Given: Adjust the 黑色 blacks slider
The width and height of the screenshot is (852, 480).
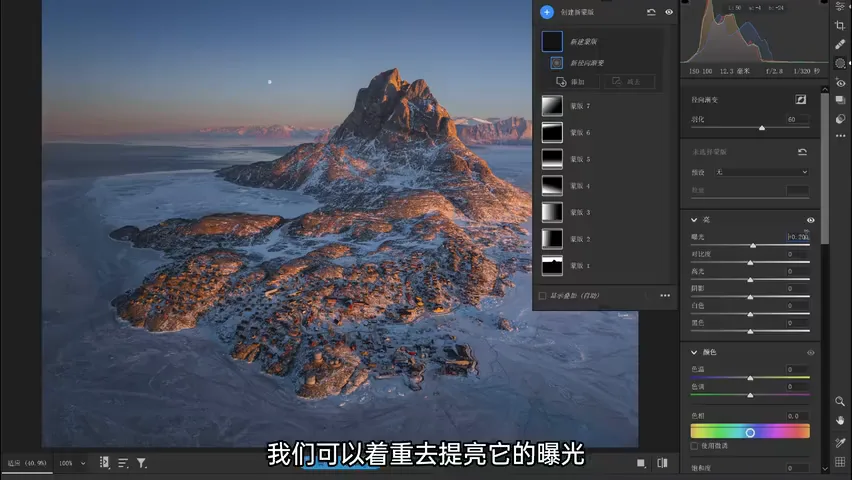Looking at the screenshot, I should (750, 332).
